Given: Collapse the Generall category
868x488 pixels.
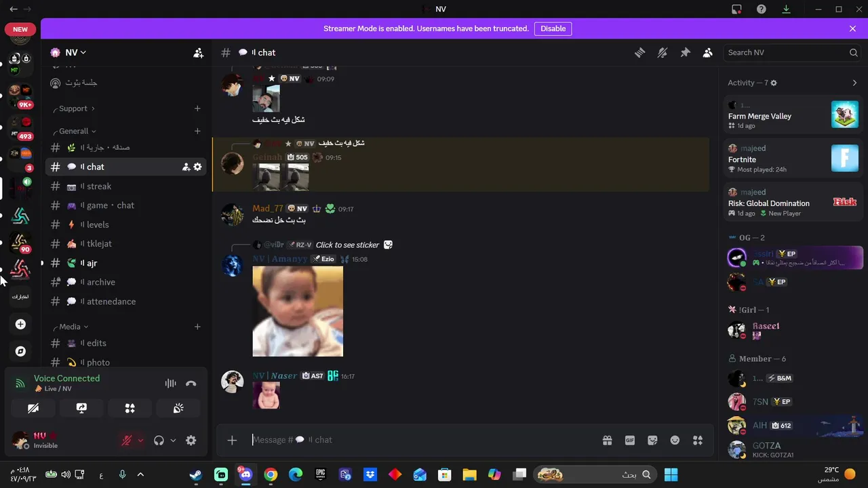Looking at the screenshot, I should point(74,131).
